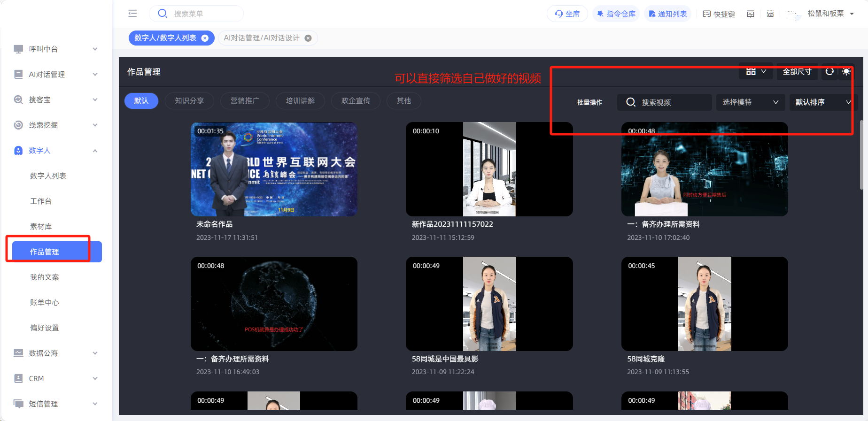Viewport: 868px width, 421px height.
Task: Switch to the AI对话管理/AI对话设计 tab
Action: tap(261, 38)
